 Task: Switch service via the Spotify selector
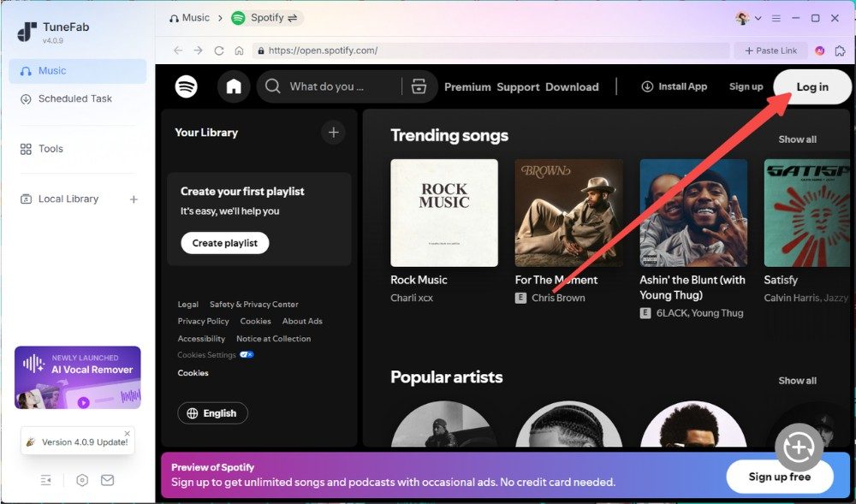(x=267, y=18)
